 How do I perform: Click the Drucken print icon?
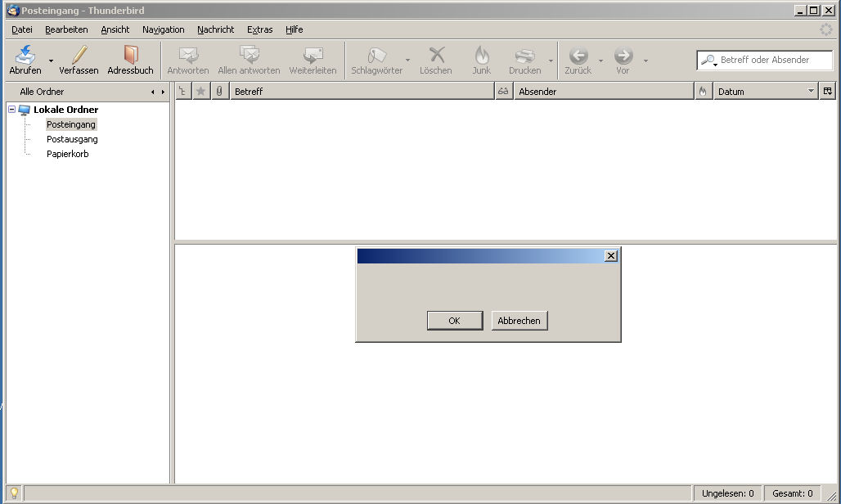click(524, 55)
